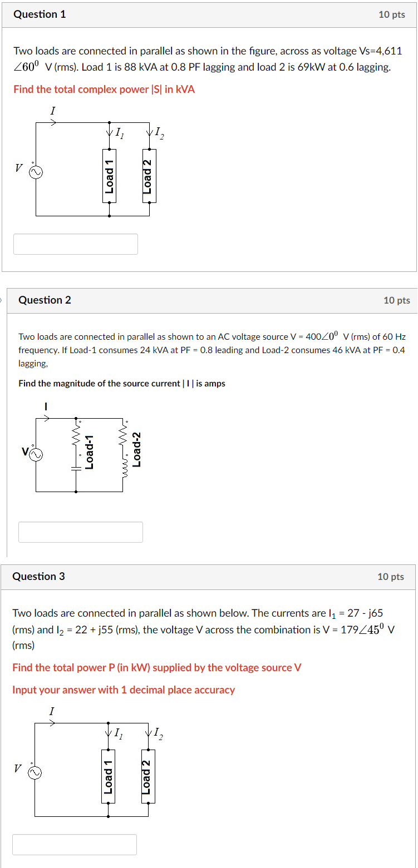The image size is (418, 868).
Task: Click the Load 1 block in Question 1 diagram
Action: coord(109,175)
